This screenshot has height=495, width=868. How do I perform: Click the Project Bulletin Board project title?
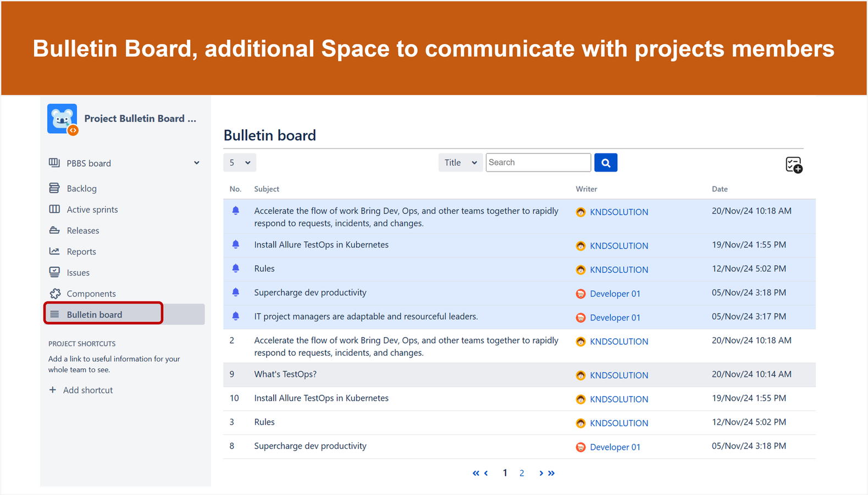click(140, 118)
